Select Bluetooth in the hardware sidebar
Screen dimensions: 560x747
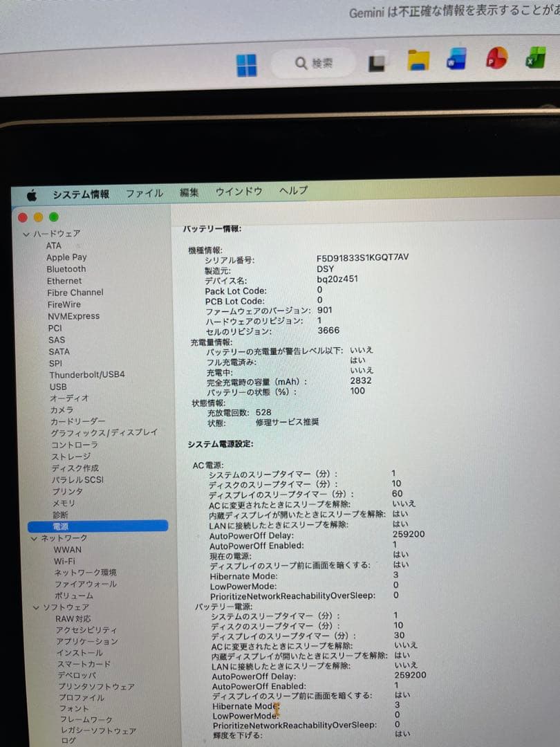(66, 269)
